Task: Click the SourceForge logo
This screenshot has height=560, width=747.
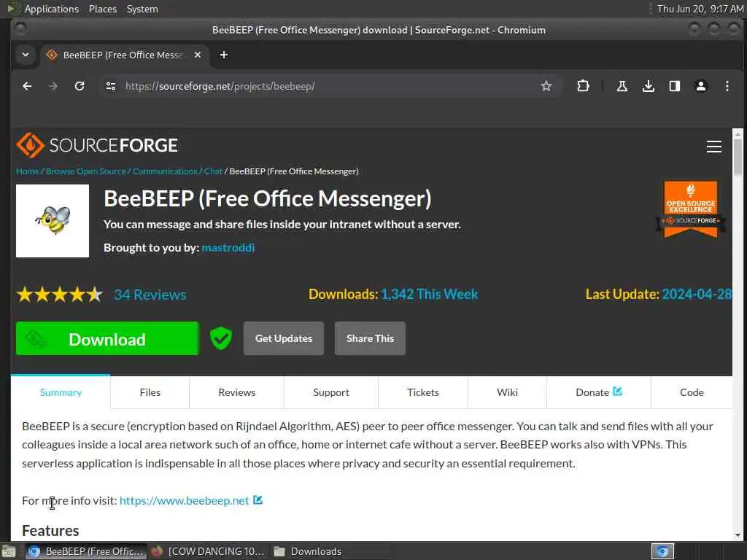Action: (x=97, y=145)
